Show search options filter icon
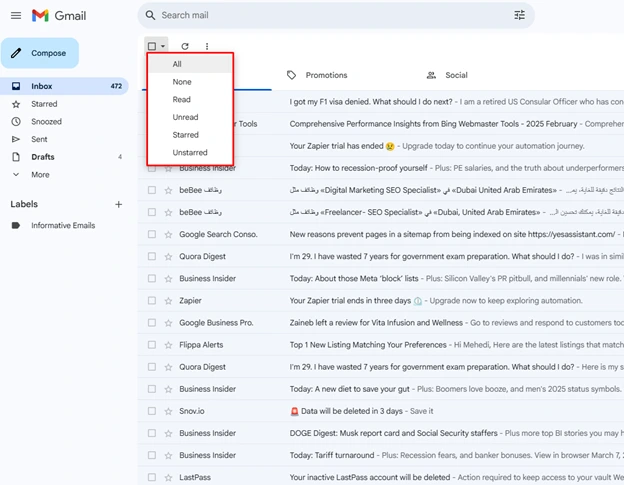624x485 pixels. [519, 15]
